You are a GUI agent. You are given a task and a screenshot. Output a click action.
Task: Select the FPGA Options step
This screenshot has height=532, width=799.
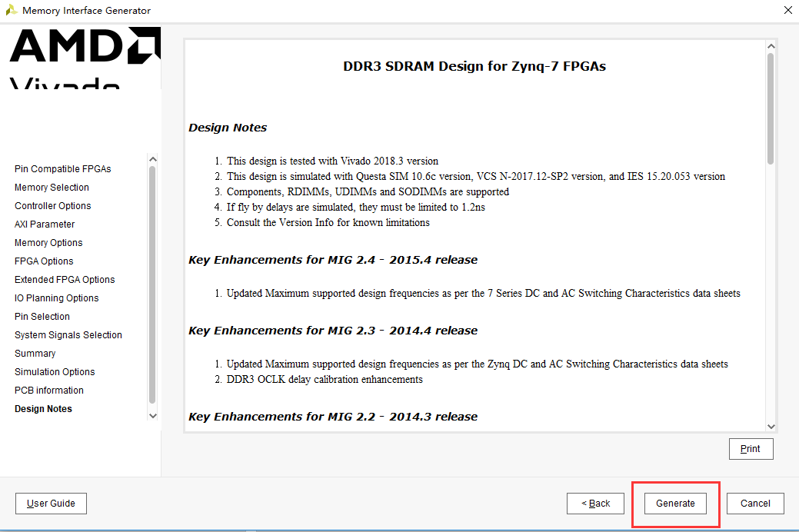pyautogui.click(x=44, y=261)
